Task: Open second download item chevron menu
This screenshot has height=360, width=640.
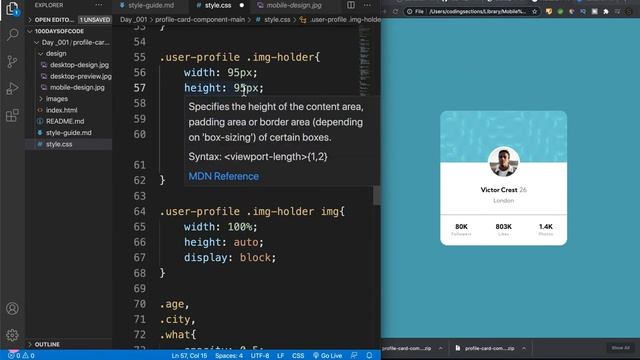Action: click(524, 348)
